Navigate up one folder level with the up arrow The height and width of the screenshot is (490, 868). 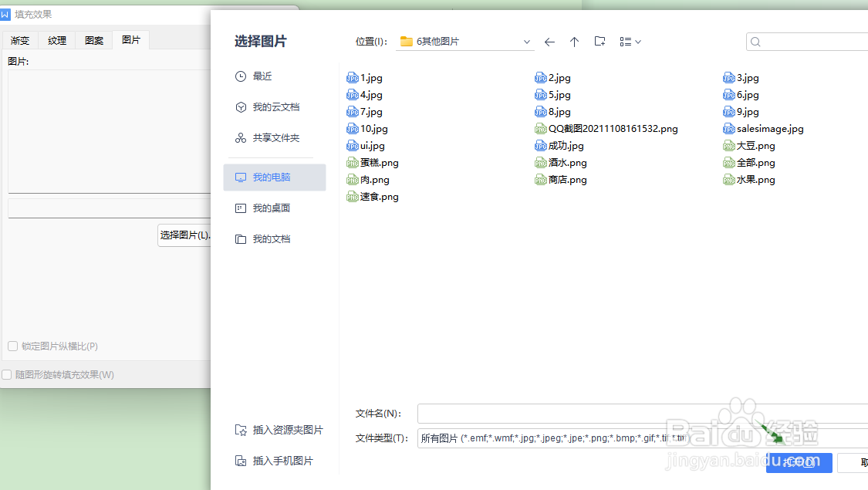(x=574, y=42)
